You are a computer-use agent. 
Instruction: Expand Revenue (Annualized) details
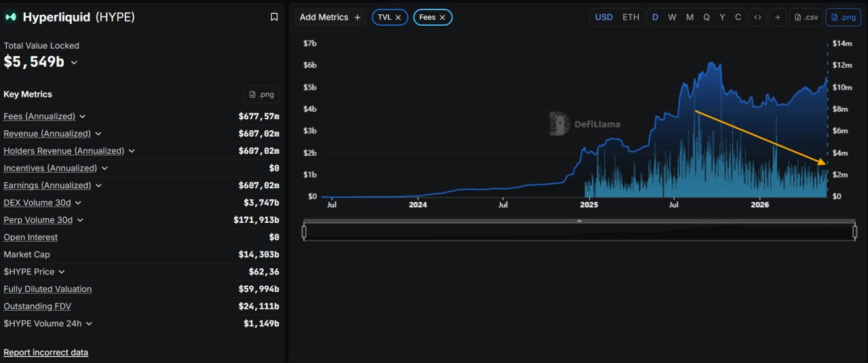(98, 134)
